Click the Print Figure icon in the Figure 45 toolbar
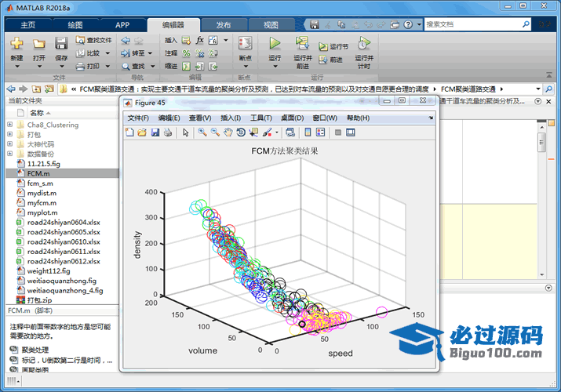Viewport: 561px width, 392px height. tap(168, 132)
